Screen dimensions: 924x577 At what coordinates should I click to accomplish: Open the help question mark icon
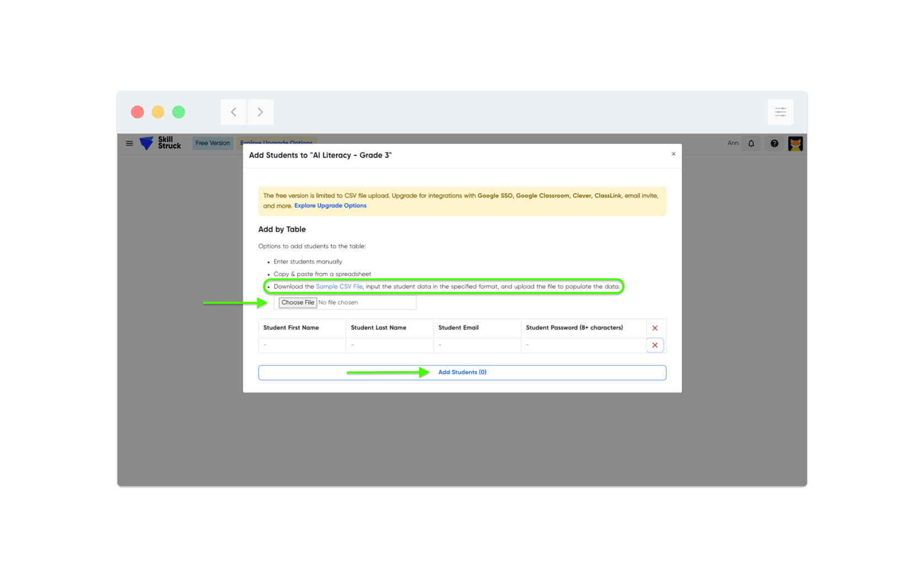774,143
